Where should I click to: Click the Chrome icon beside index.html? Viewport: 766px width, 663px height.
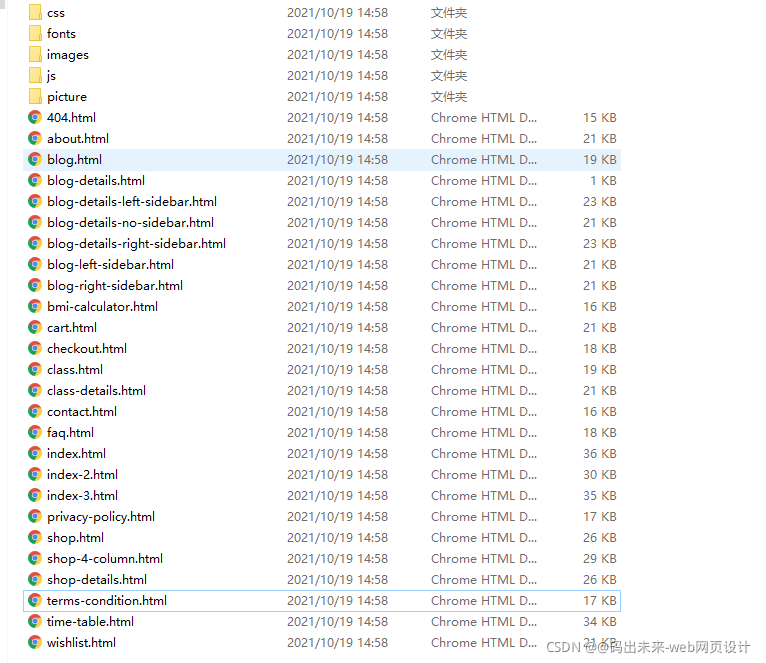pyautogui.click(x=35, y=453)
